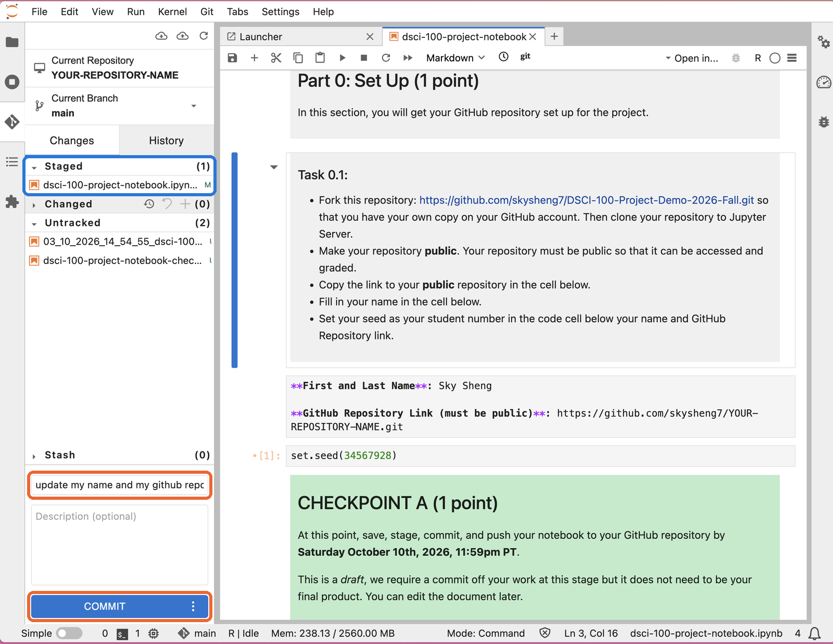
Task: Click the commit message summary field
Action: coord(120,485)
